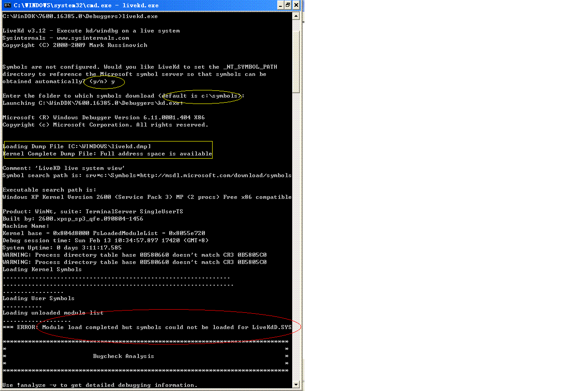Click the "*** ERROR: Module load completed" line
This screenshot has width=588, height=391.
pyautogui.click(x=147, y=327)
